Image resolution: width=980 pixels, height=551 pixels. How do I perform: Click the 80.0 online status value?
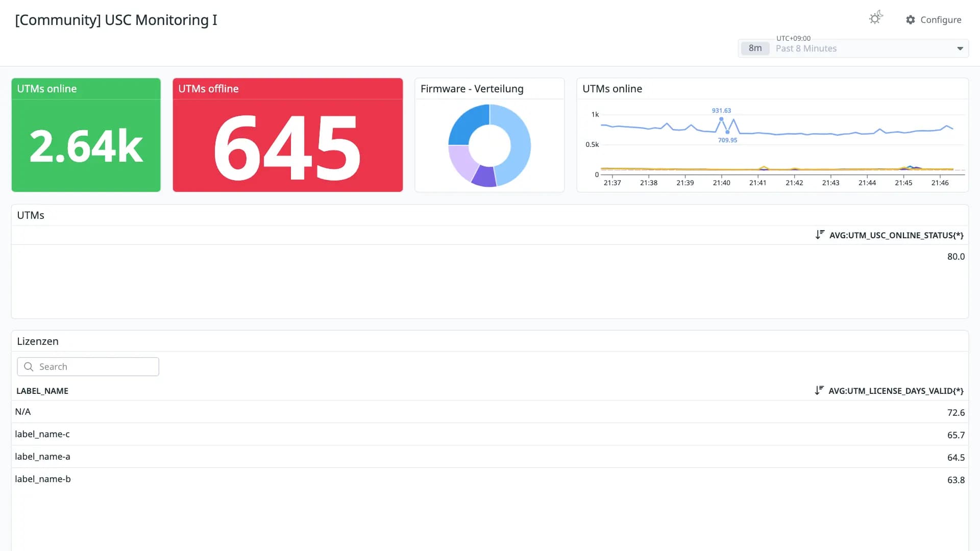point(956,257)
